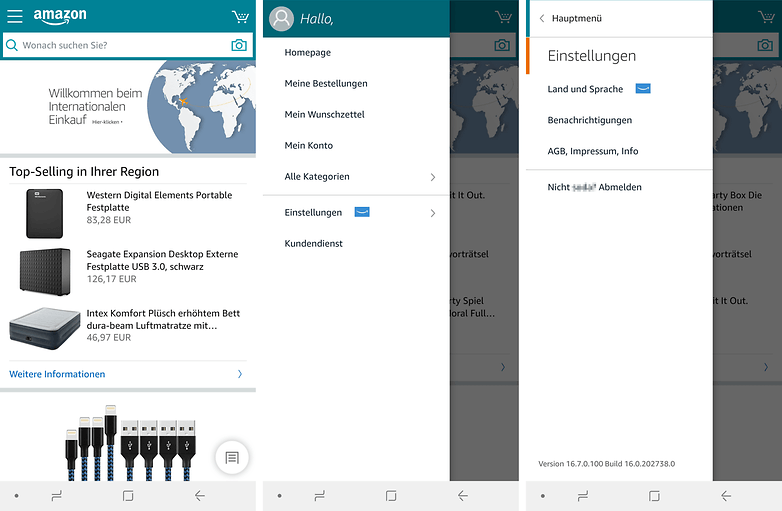Viewport: 782px width, 511px height.
Task: Expand Einstellungen chevron arrow
Action: (432, 213)
